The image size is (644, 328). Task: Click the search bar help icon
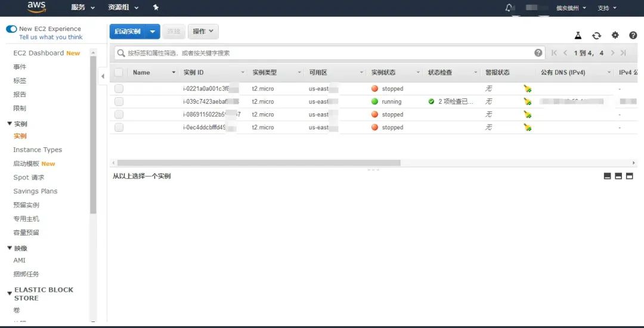click(538, 52)
